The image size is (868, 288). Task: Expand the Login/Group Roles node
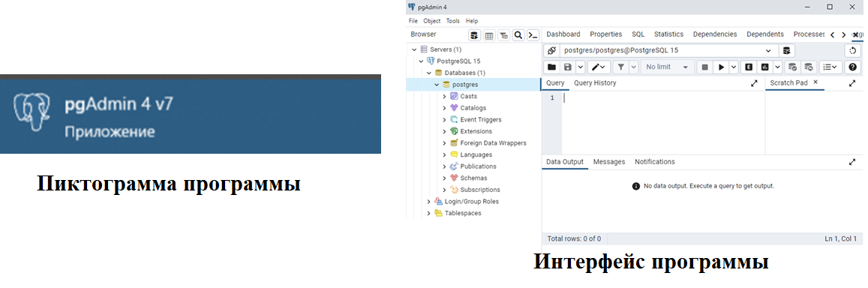click(x=428, y=202)
